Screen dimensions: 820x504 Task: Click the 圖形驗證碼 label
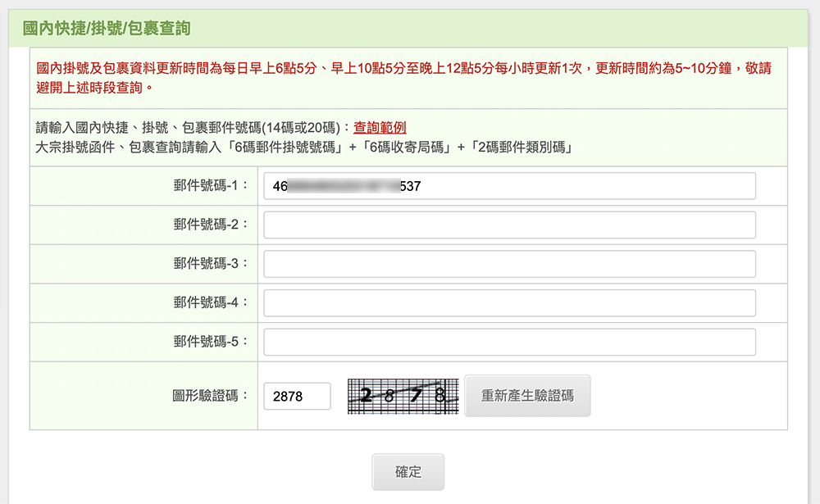tap(210, 396)
